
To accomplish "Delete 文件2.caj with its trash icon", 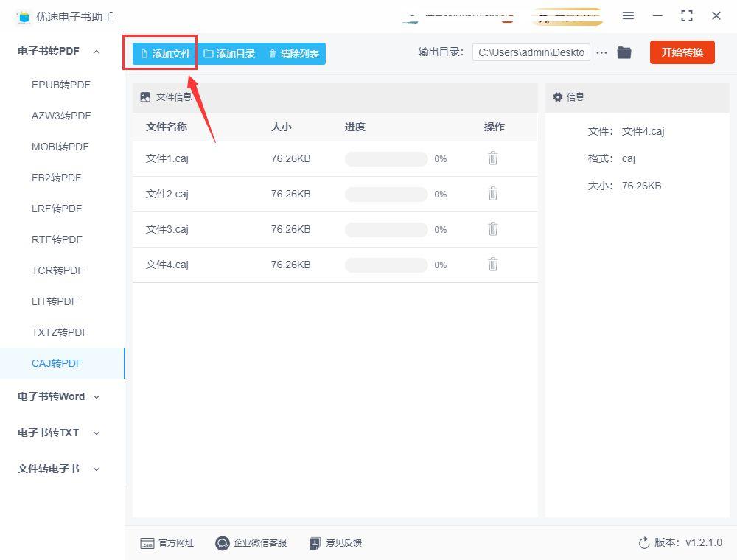I will coord(492,194).
